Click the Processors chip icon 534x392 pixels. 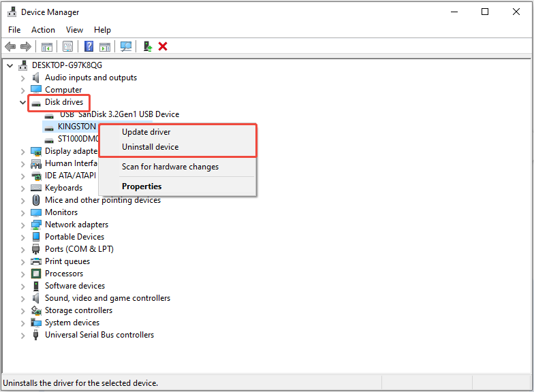point(35,274)
